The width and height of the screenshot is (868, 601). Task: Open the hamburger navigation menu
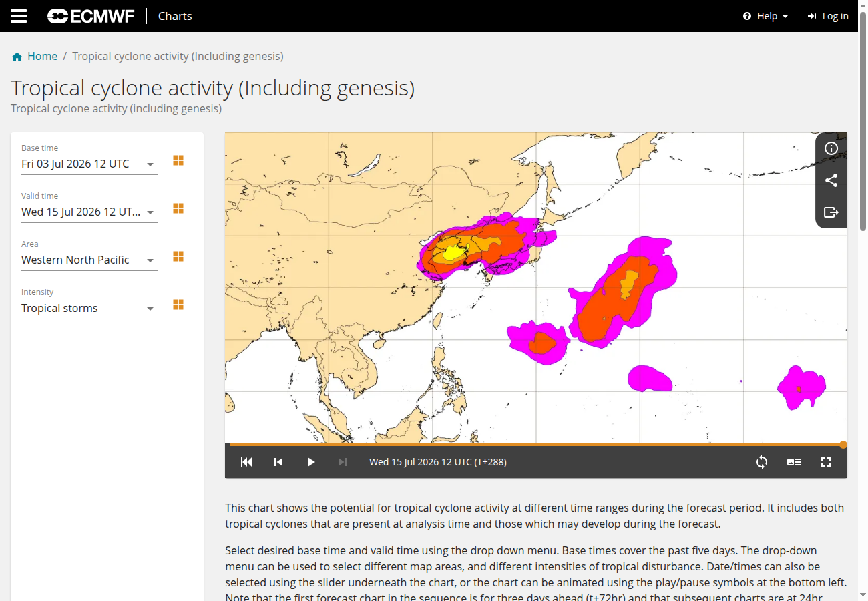coord(19,16)
